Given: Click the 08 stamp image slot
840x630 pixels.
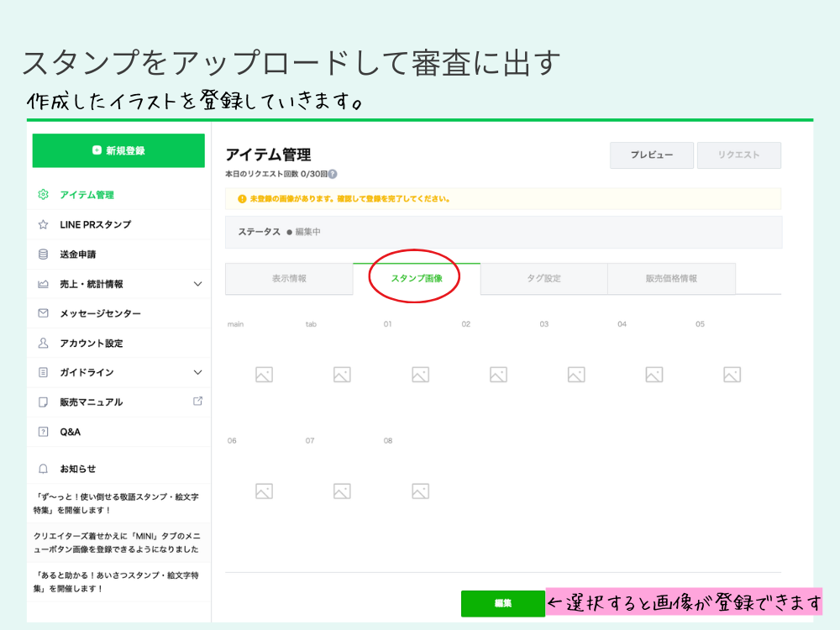Looking at the screenshot, I should 419,491.
